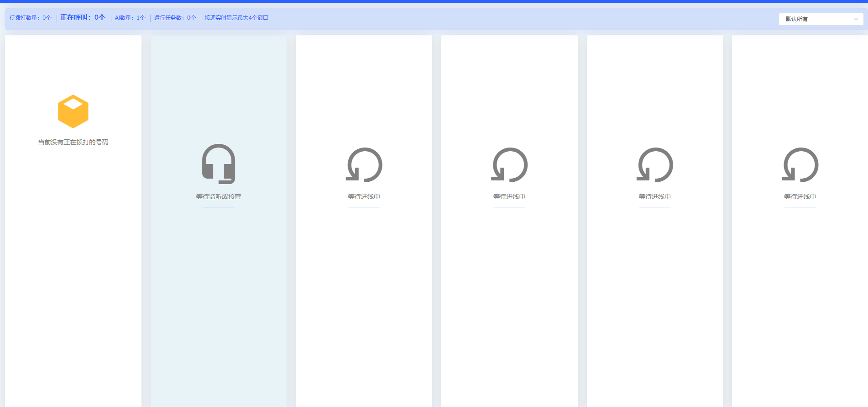868x407 pixels.
Task: Click the 运行任务数: 0个 counter
Action: click(x=175, y=18)
